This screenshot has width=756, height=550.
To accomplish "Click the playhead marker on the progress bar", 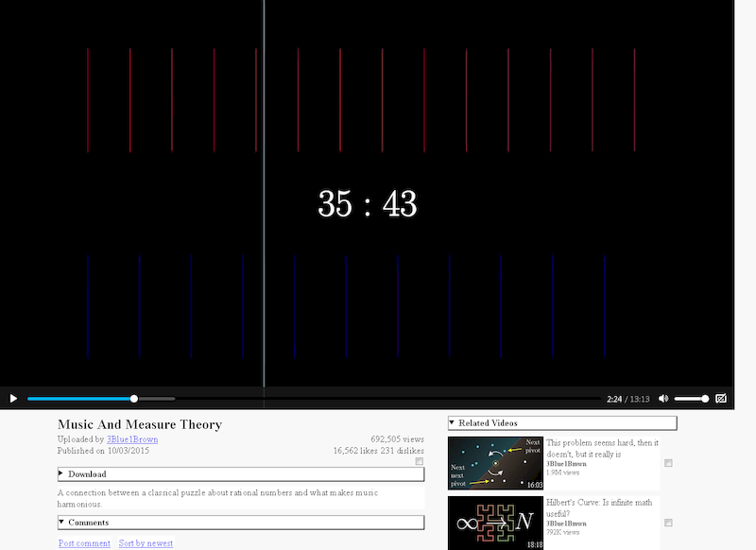I will click(135, 398).
